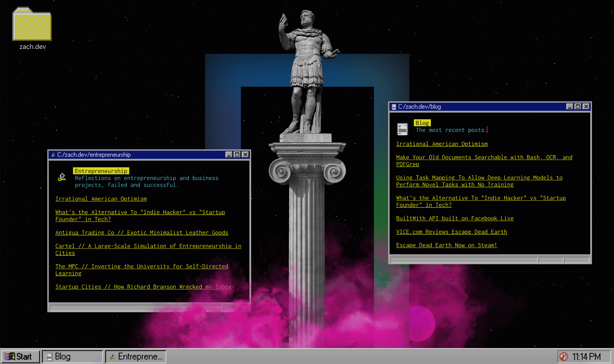The width and height of the screenshot is (614, 364).
Task: Open VICE.com Reviews Escape Dead Earth
Action: pos(451,232)
